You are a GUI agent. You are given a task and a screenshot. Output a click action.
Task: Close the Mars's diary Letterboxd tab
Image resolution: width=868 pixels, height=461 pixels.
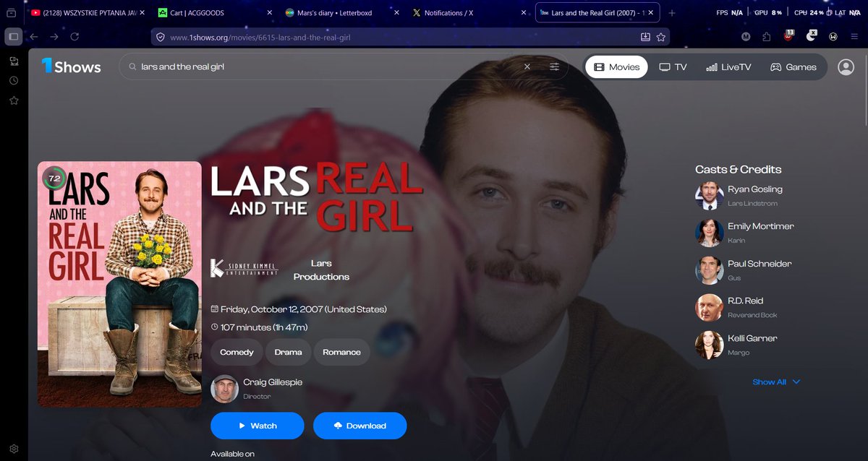pos(396,13)
